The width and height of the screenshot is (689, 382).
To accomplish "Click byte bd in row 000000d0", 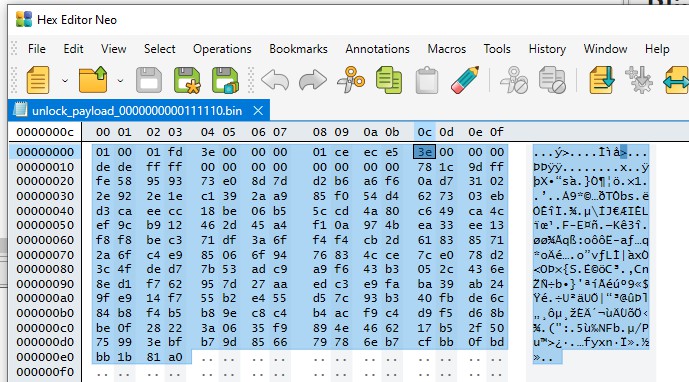I will coord(497,342).
